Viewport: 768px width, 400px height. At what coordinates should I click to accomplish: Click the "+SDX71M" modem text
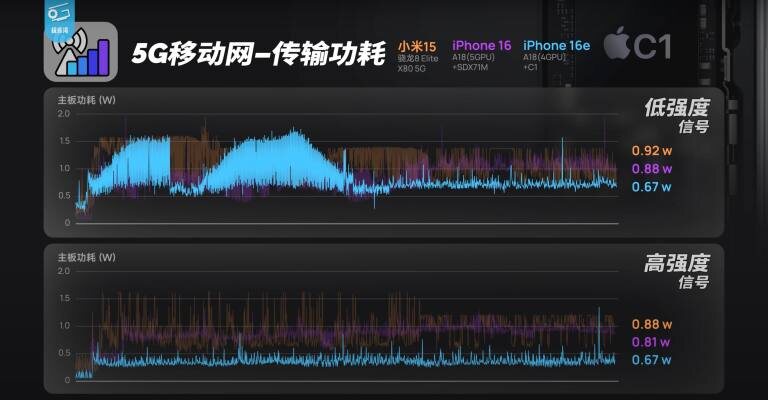coord(470,67)
